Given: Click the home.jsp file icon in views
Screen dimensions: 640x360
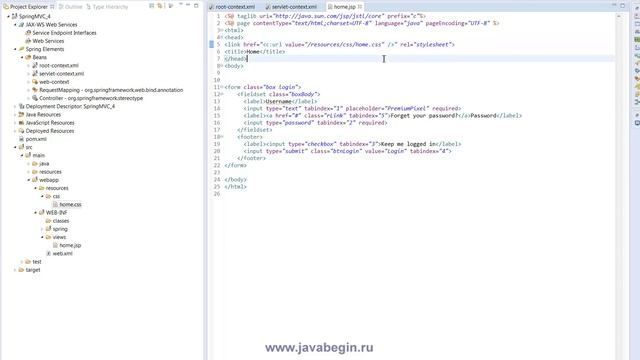Looking at the screenshot, I should (55, 245).
